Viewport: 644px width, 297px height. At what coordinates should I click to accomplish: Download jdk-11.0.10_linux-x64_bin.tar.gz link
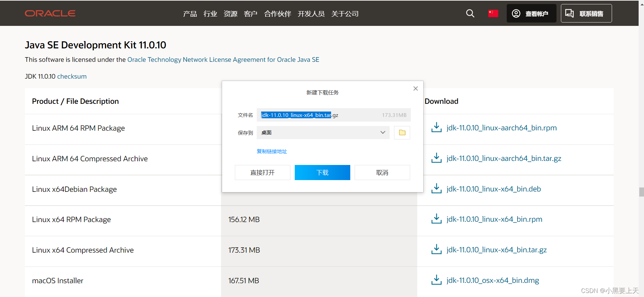[x=497, y=250]
